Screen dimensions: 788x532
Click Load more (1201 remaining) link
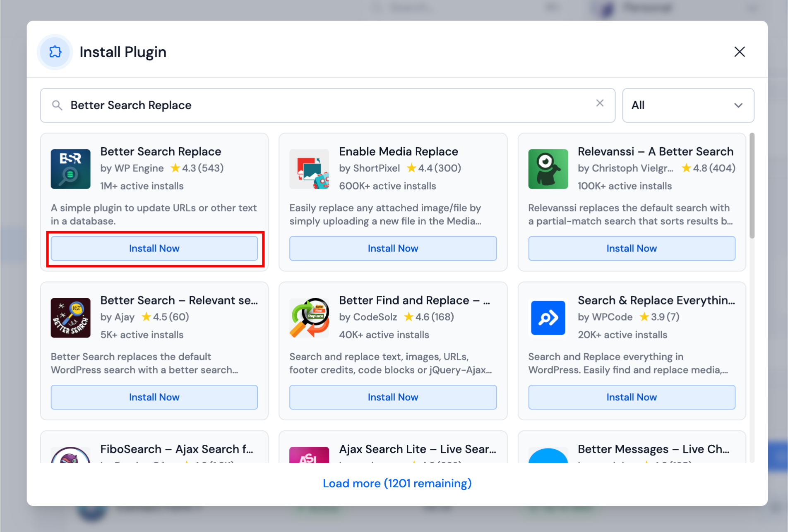pyautogui.click(x=397, y=483)
